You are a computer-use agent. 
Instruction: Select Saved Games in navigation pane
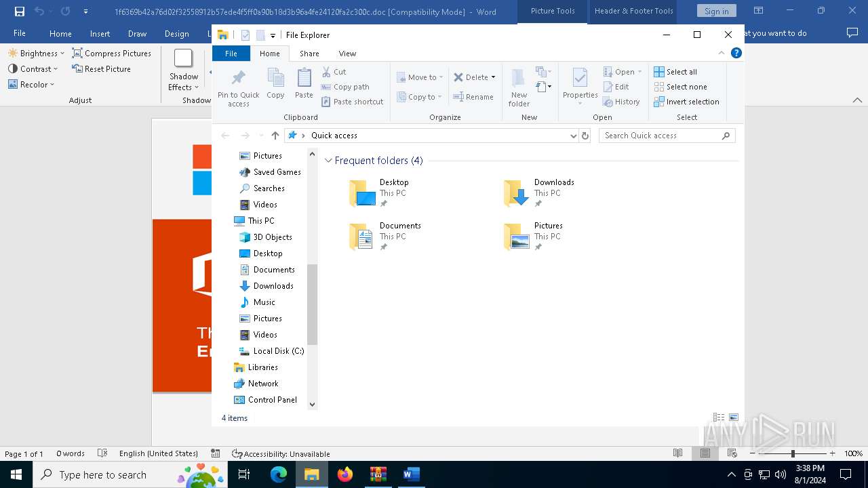270,172
